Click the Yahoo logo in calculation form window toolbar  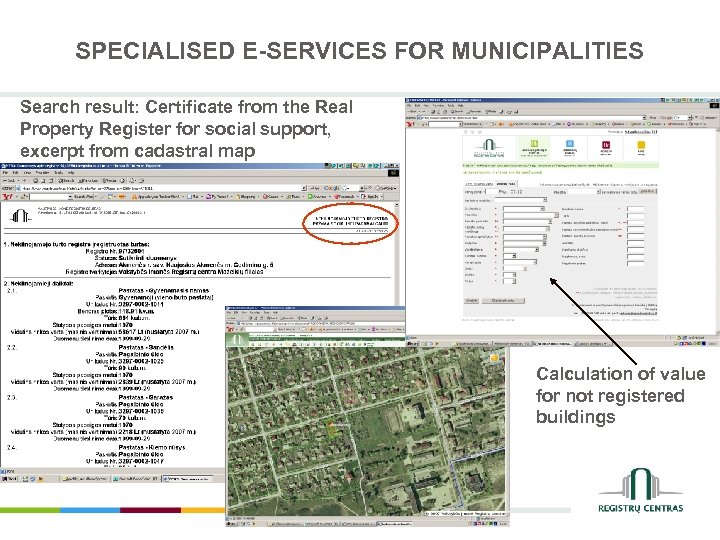(x=411, y=124)
